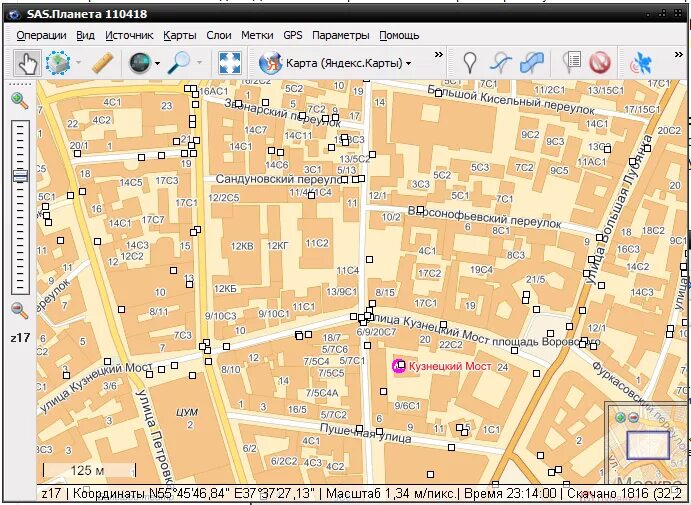Viewport: 691px width, 505px height.
Task: Expand hidden toolbar items after the map selector
Action: [x=438, y=55]
